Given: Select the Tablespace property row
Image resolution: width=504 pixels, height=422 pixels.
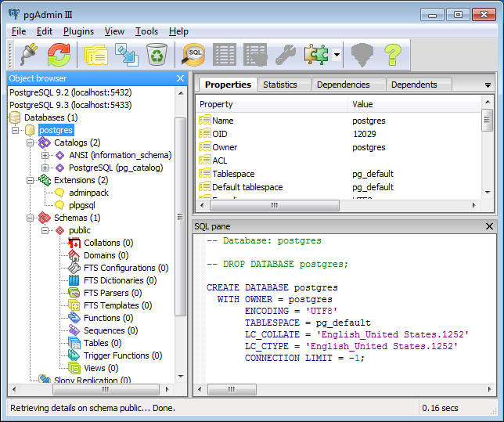Looking at the screenshot, I should 338,174.
